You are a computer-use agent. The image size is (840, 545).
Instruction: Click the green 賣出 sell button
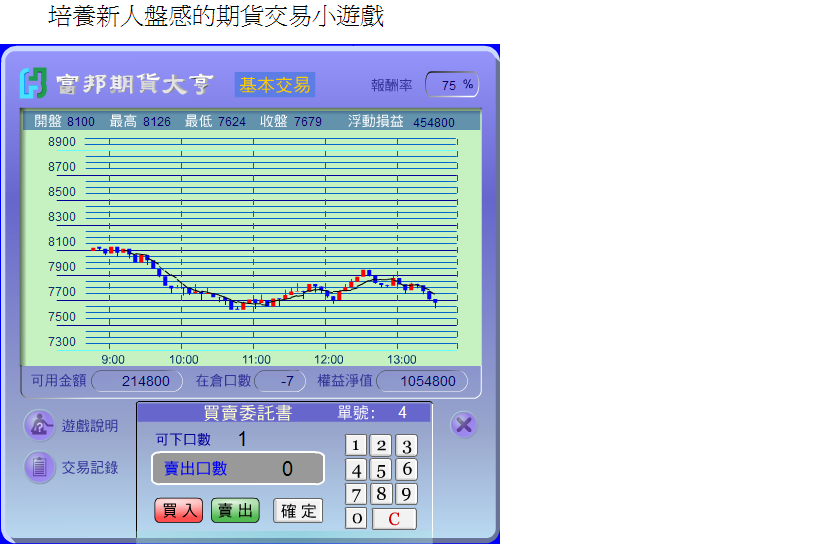[x=235, y=510]
